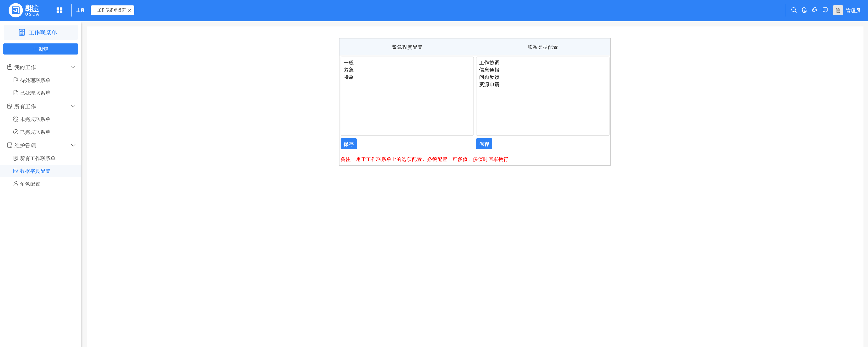Click the 已处理联系单 document icon
Screen dimensions: 868x347
(16, 93)
